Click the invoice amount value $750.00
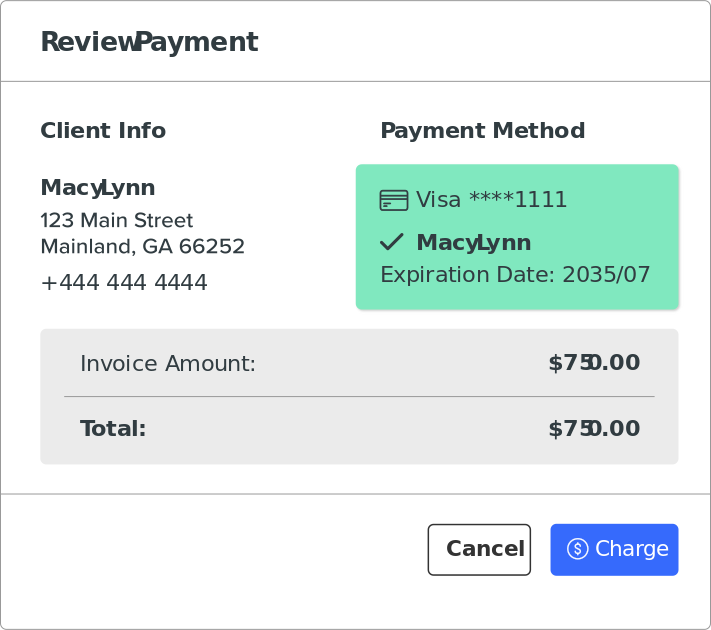The height and width of the screenshot is (630, 711). point(594,363)
